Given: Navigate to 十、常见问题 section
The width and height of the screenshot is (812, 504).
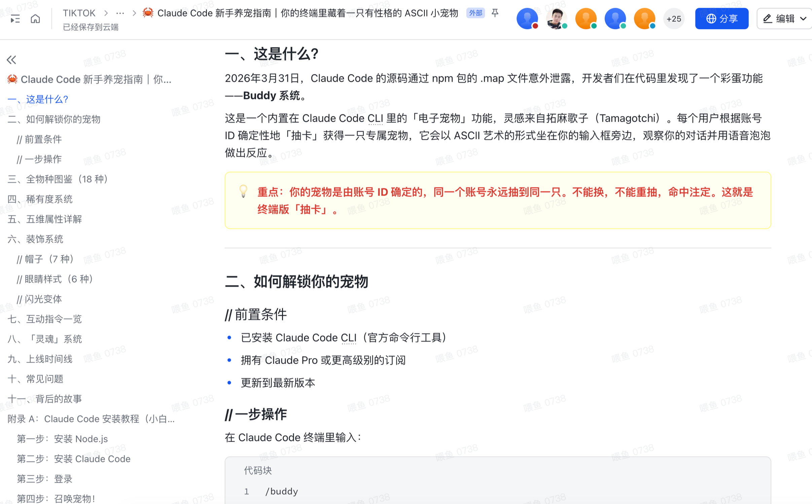Looking at the screenshot, I should tap(35, 379).
